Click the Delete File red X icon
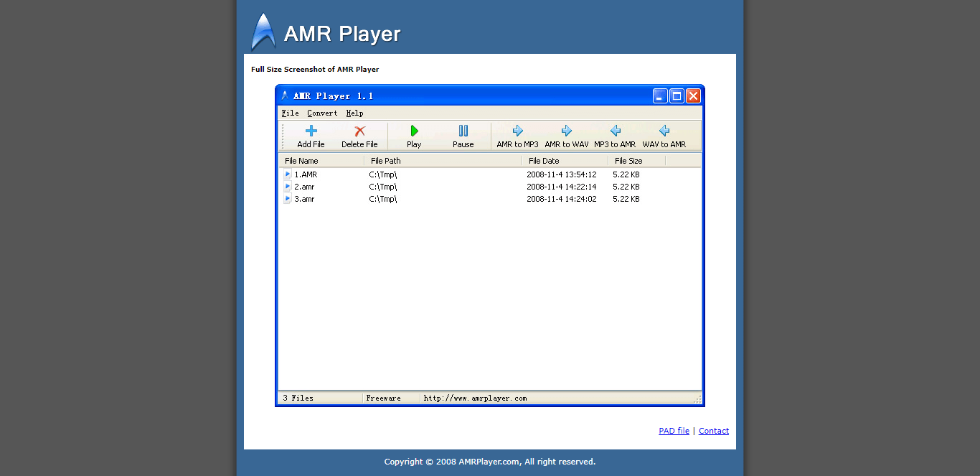The width and height of the screenshot is (980, 476). point(360,131)
